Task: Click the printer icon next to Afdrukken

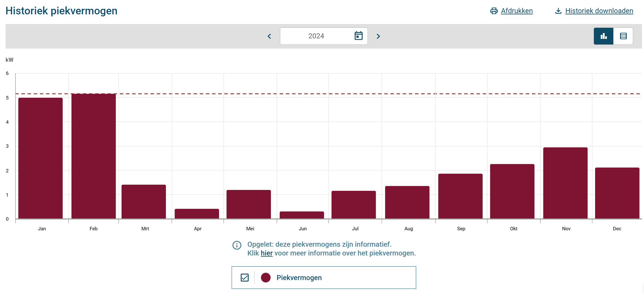Action: 494,11
